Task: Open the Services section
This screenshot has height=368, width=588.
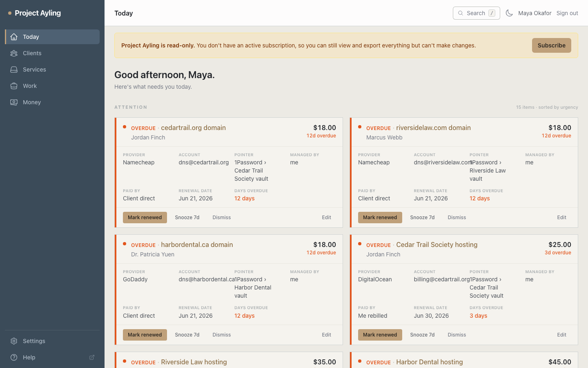Action: 52,70
